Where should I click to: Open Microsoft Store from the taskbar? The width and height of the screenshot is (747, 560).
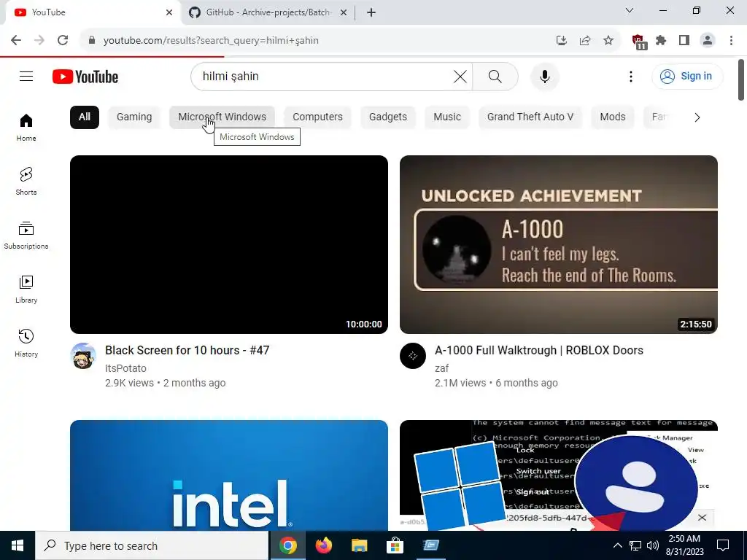(395, 545)
